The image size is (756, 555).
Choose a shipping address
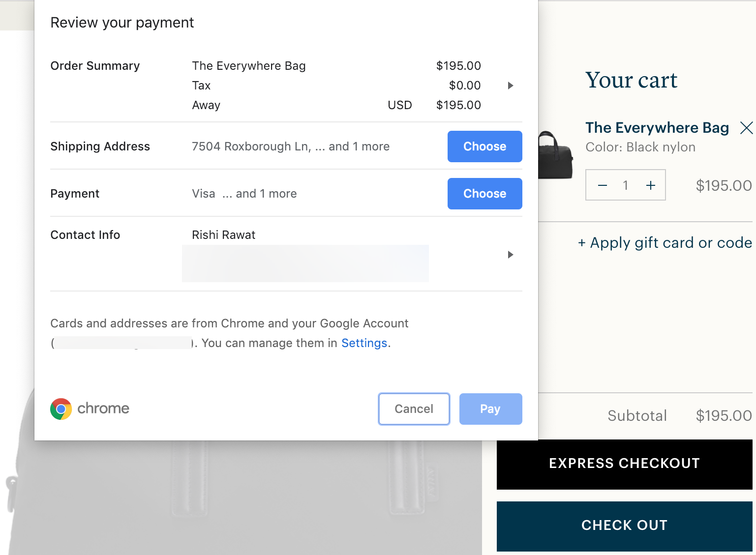[x=484, y=146]
